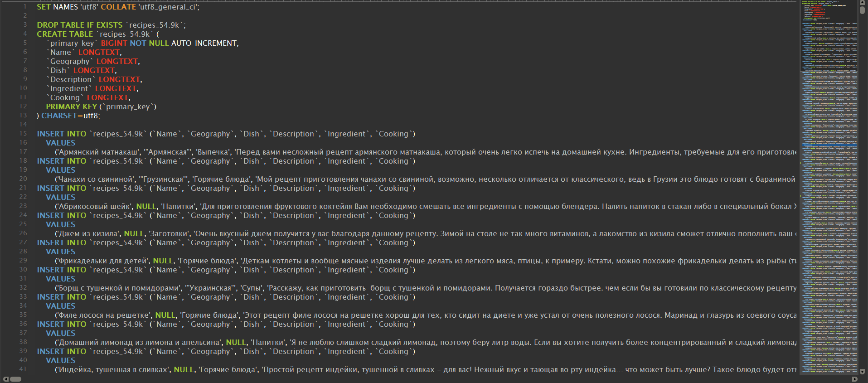868x383 pixels.
Task: Click the horizontal scrollbar thumb
Action: click(x=15, y=379)
